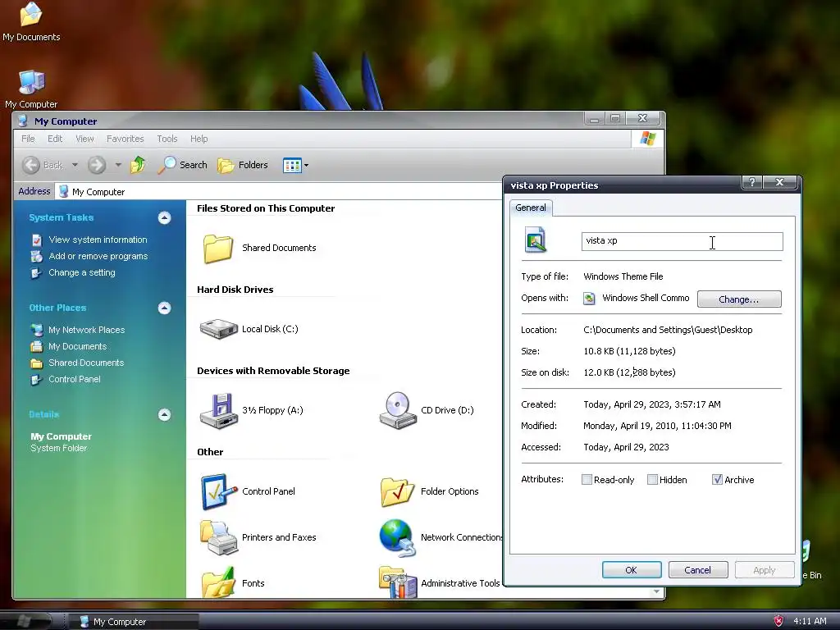Open the Shared Documents folder icon
This screenshot has height=630, width=840.
[x=218, y=248]
